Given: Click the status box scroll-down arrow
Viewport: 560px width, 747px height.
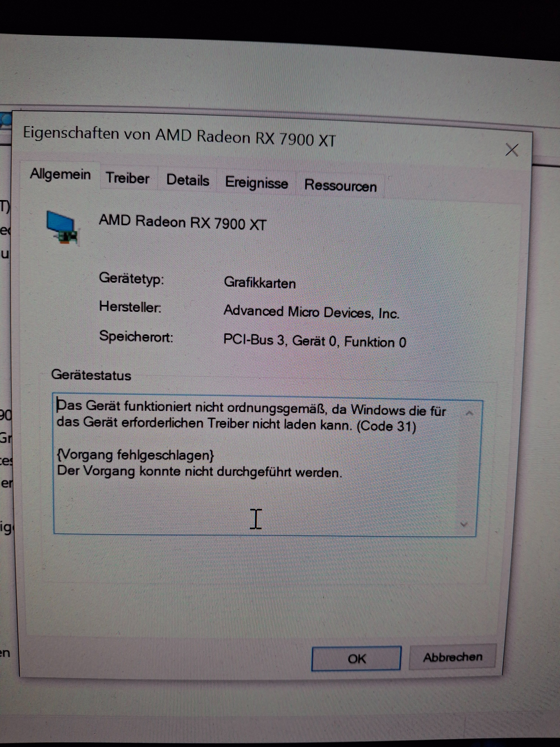Looking at the screenshot, I should coord(464,524).
